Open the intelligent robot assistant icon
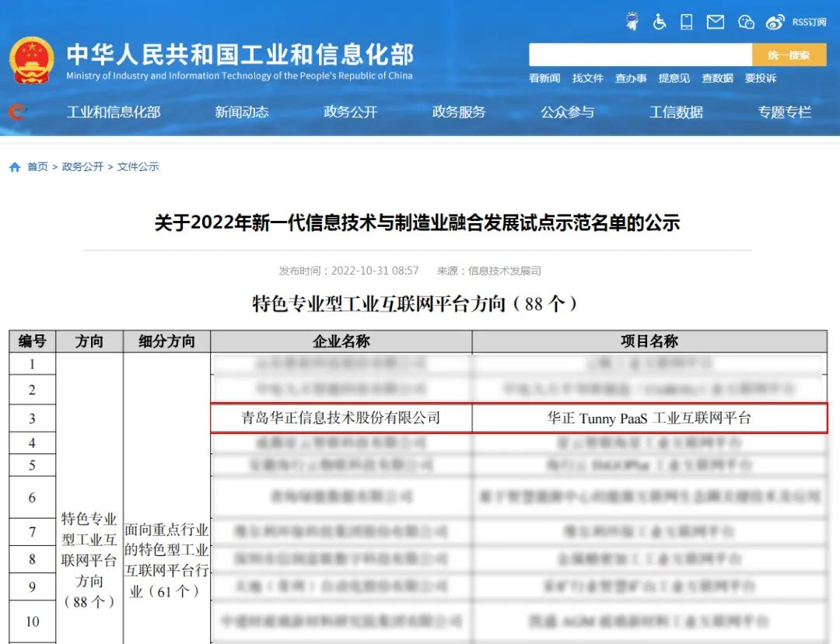The width and height of the screenshot is (840, 644). tap(632, 22)
